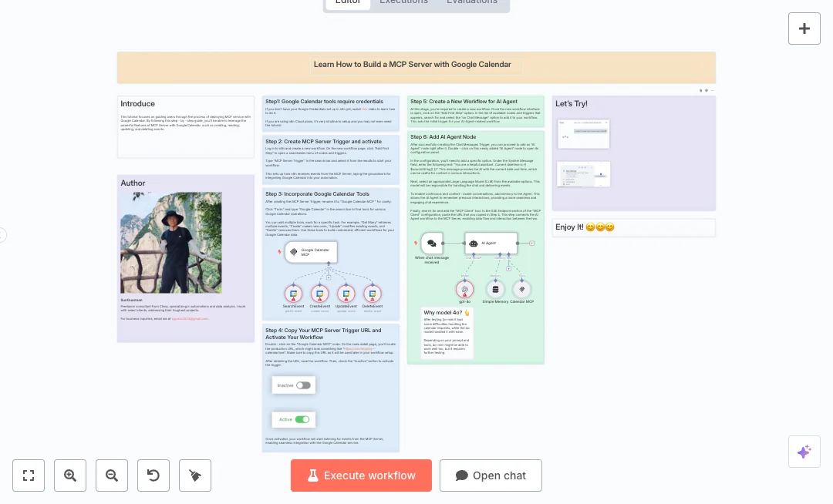Reset the canvas zoom level
Viewport: 833px width, 504px height.
(153, 475)
